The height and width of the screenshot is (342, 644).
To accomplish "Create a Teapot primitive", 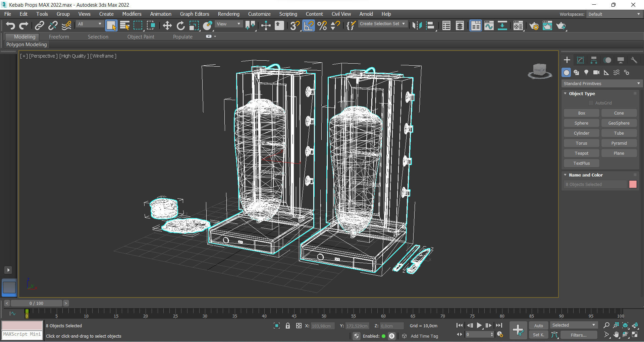I will (581, 153).
